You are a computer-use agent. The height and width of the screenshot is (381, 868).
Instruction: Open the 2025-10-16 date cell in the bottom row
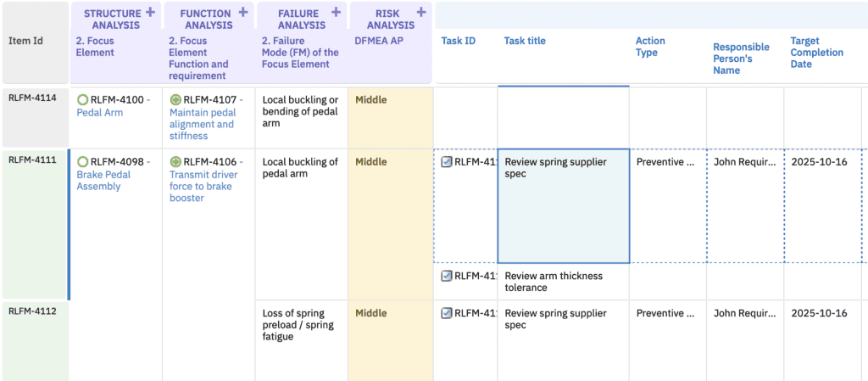click(x=819, y=313)
